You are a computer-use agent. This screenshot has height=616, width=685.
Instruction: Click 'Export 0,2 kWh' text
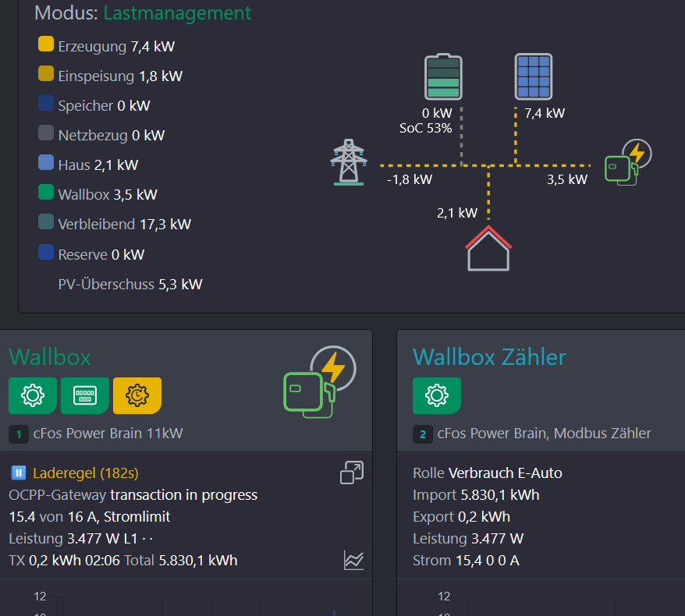point(461,517)
